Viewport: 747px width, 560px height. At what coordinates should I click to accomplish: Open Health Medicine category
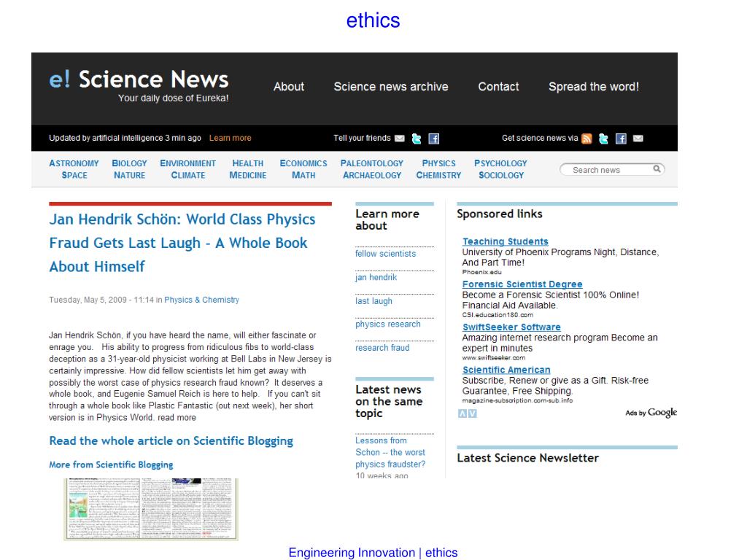pos(248,169)
